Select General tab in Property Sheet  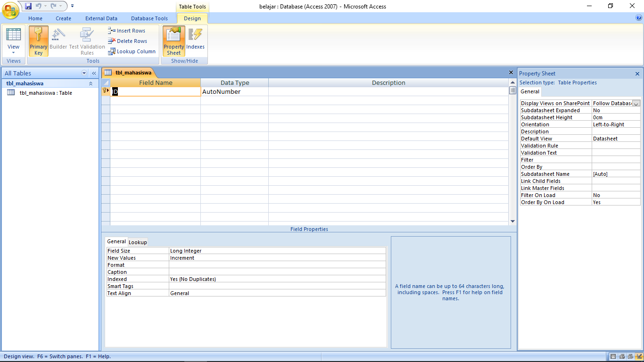(530, 91)
